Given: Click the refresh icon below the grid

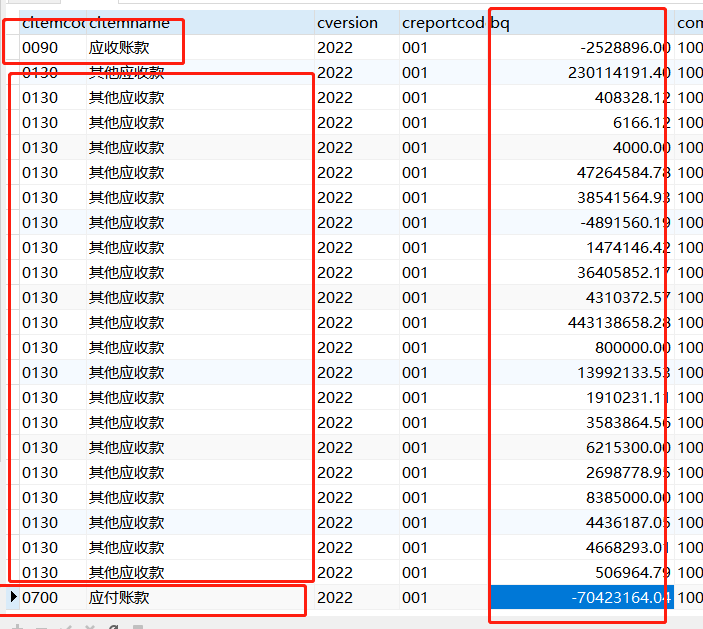Looking at the screenshot, I should [113, 627].
